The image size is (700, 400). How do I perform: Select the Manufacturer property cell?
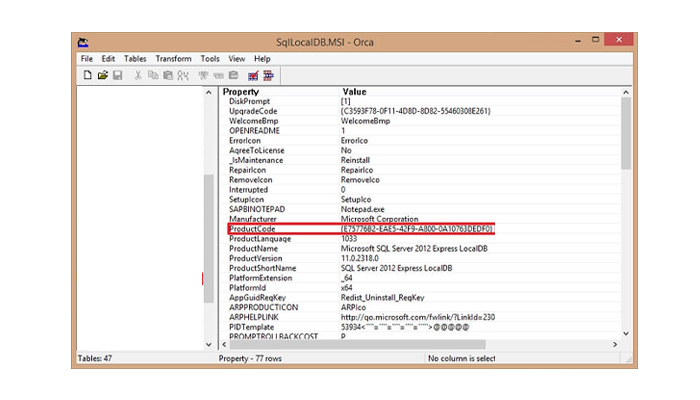point(253,219)
